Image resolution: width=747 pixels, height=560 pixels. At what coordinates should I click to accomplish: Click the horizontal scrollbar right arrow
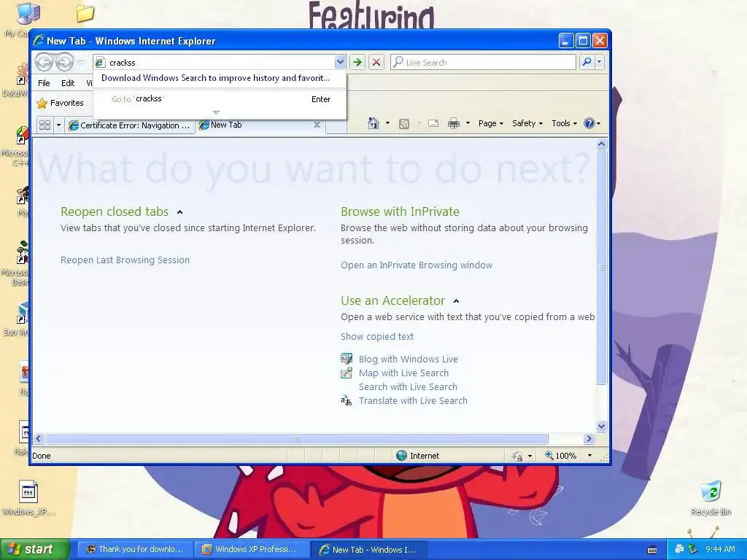point(589,438)
